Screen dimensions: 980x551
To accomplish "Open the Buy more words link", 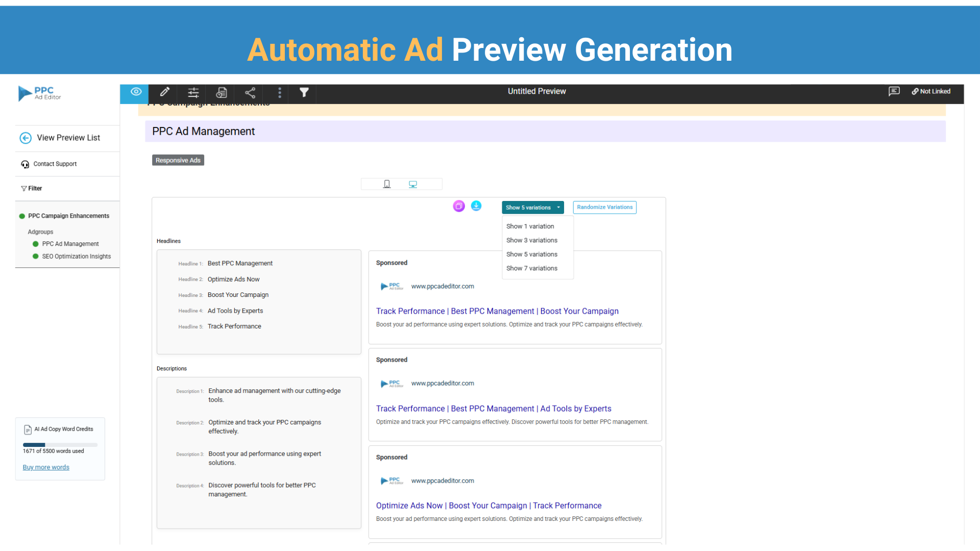I will (x=46, y=467).
